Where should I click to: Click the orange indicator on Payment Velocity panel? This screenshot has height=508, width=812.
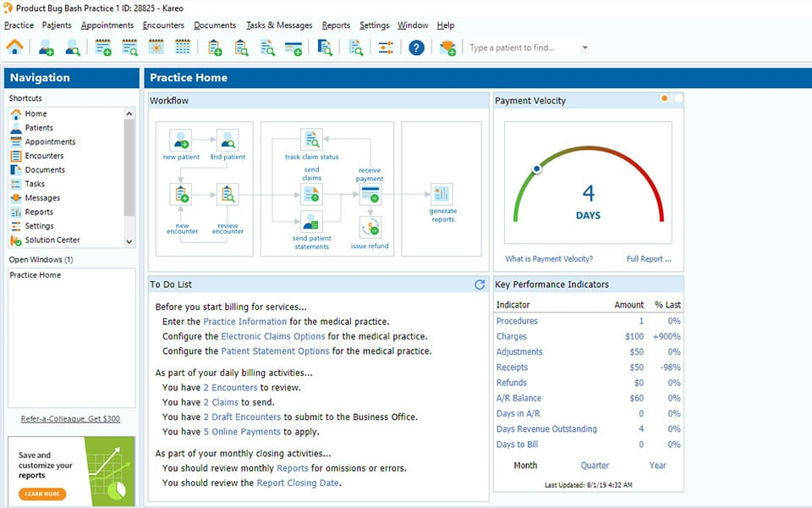665,99
